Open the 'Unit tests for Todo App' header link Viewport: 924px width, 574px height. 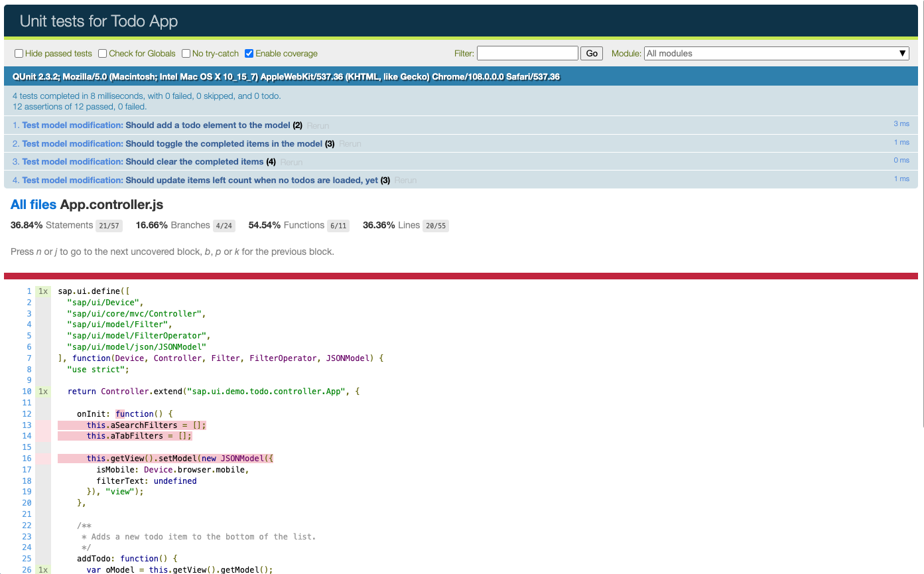[99, 21]
